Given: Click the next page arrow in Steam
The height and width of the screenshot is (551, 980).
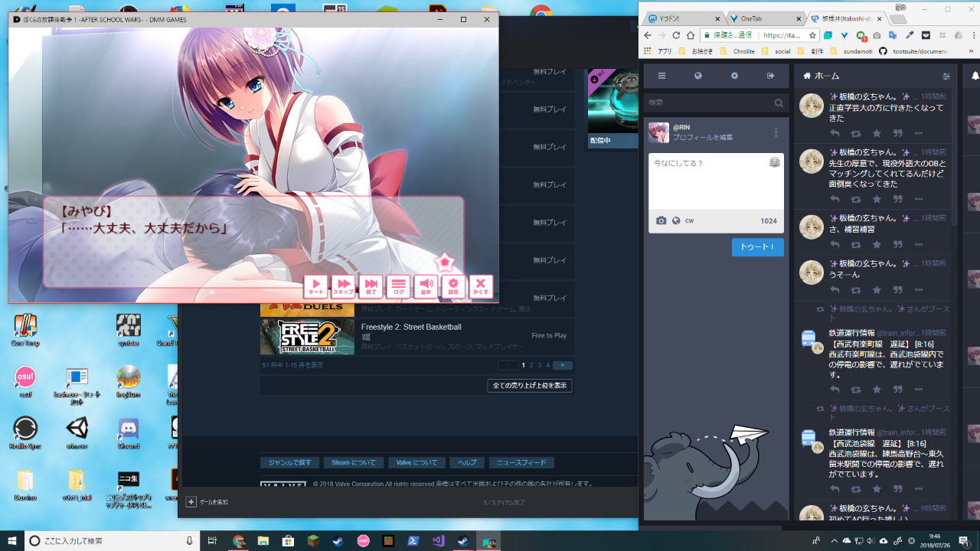Looking at the screenshot, I should click(x=563, y=366).
